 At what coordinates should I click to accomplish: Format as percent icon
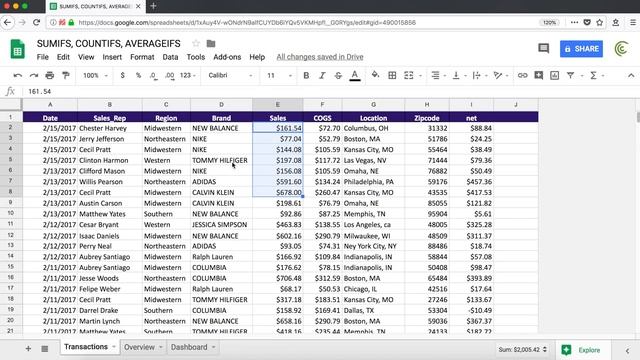(138, 76)
